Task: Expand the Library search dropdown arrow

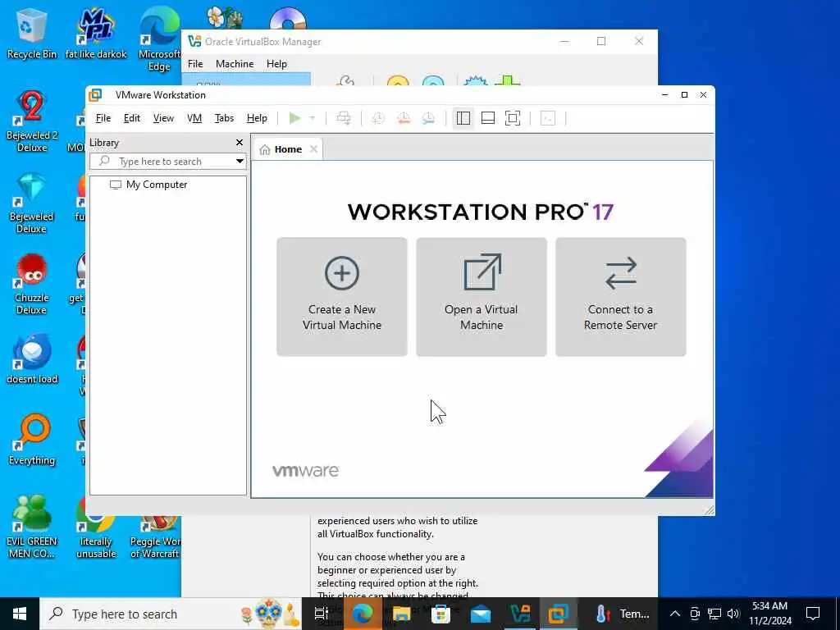Action: click(x=240, y=162)
